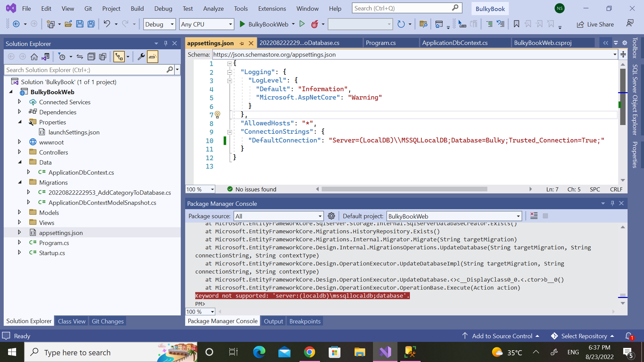The height and width of the screenshot is (362, 644).
Task: Open the Build menu
Action: pos(137,8)
